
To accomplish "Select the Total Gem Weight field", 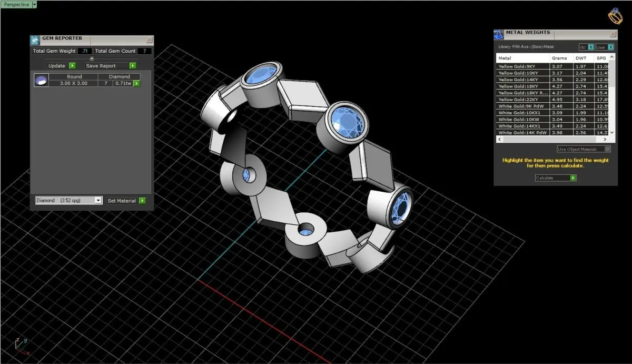I will click(85, 51).
